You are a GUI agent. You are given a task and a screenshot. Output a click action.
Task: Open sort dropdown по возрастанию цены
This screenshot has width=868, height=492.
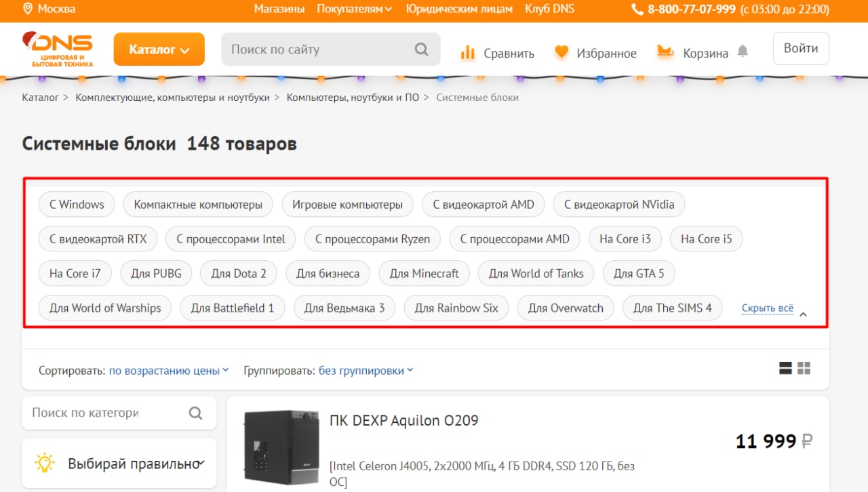click(x=169, y=371)
